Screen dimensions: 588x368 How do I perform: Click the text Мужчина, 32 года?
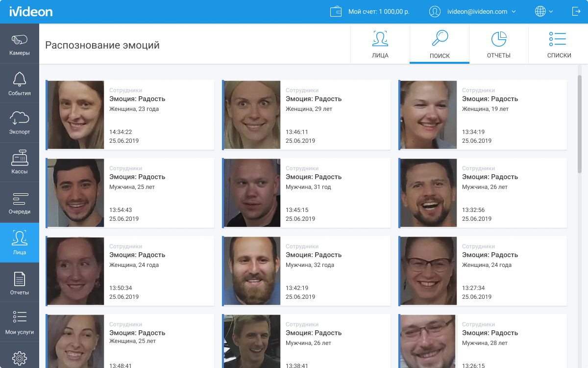pyautogui.click(x=310, y=265)
